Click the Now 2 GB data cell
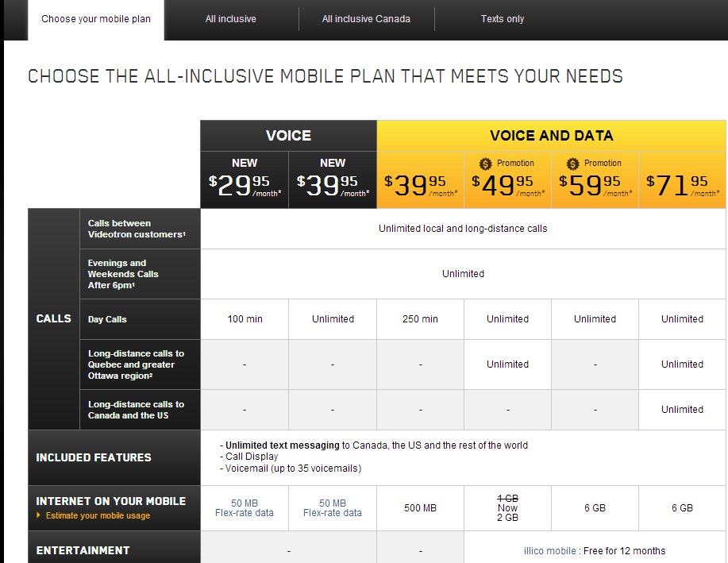Viewport: 728px width, 563px height. [507, 508]
